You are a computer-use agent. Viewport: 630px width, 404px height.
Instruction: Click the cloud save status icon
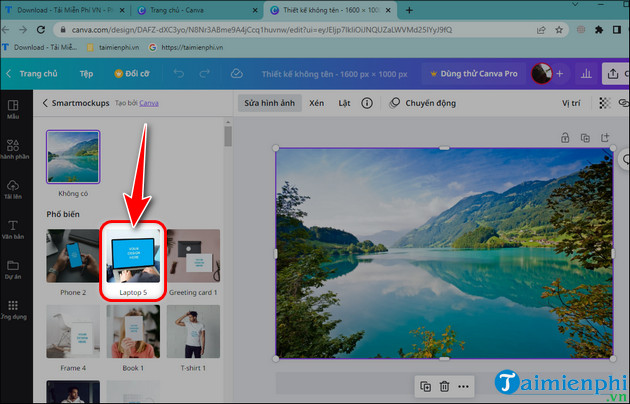tap(237, 73)
